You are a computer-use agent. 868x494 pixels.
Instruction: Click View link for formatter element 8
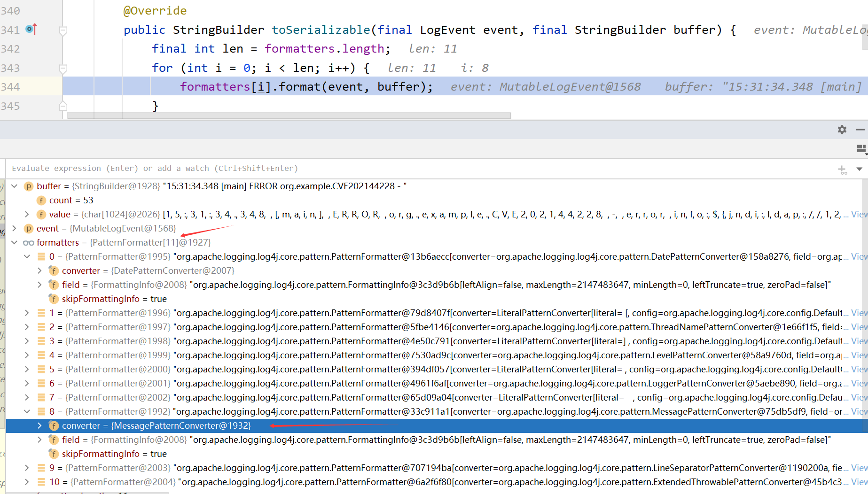pos(859,411)
